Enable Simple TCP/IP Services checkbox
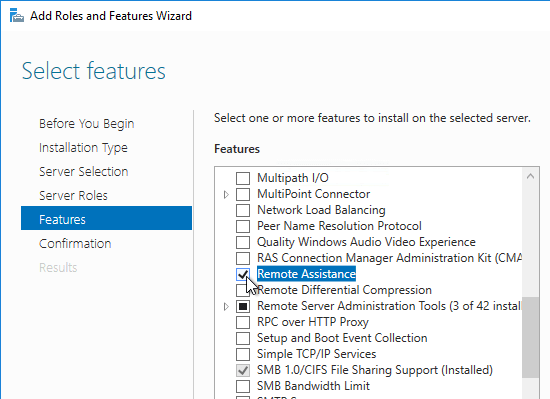Image resolution: width=550 pixels, height=399 pixels. pyautogui.click(x=243, y=354)
